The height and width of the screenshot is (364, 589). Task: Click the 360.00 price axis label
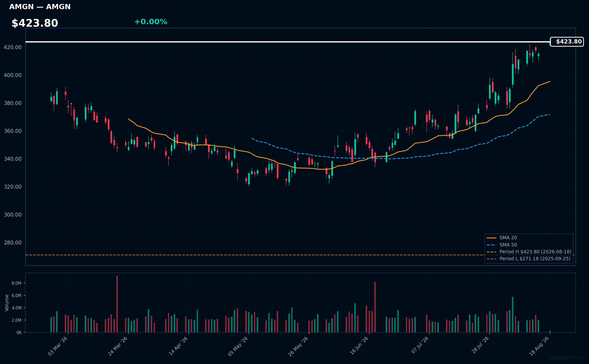tap(13, 131)
